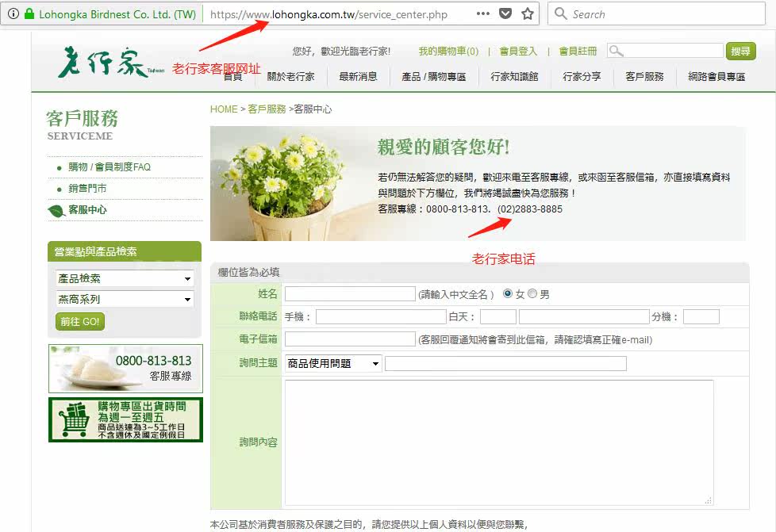Open 客服中心 sidebar link

click(87, 209)
